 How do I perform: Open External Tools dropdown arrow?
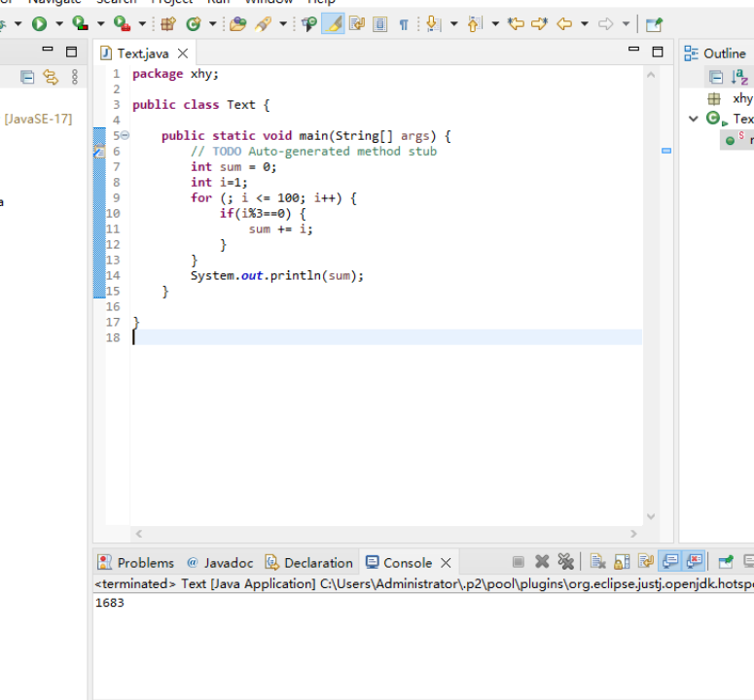pos(142,23)
